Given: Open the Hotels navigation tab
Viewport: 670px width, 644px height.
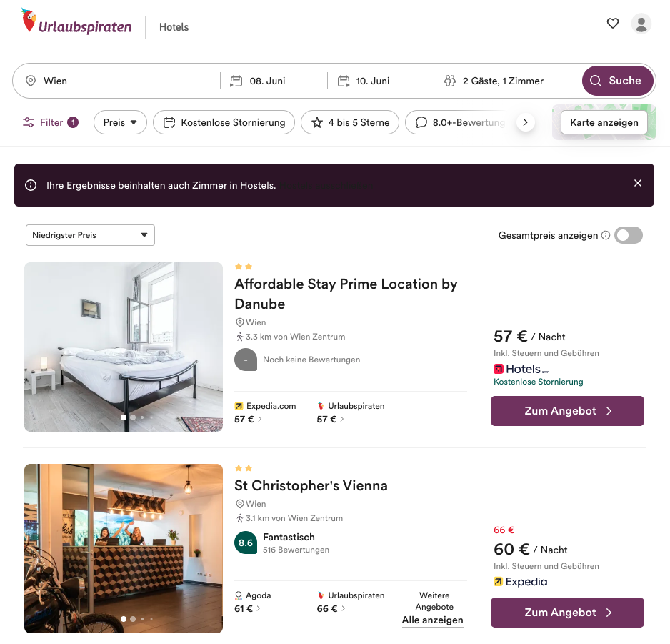Looking at the screenshot, I should 174,27.
